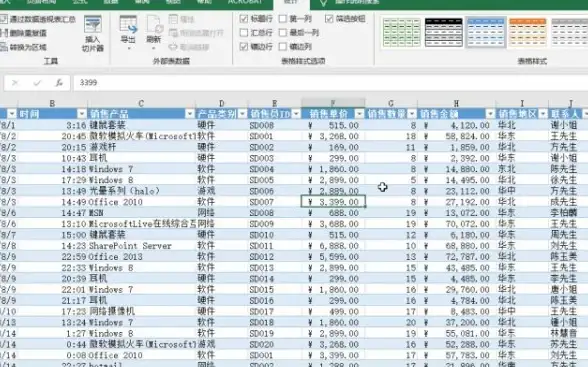Select column C header

[141, 103]
